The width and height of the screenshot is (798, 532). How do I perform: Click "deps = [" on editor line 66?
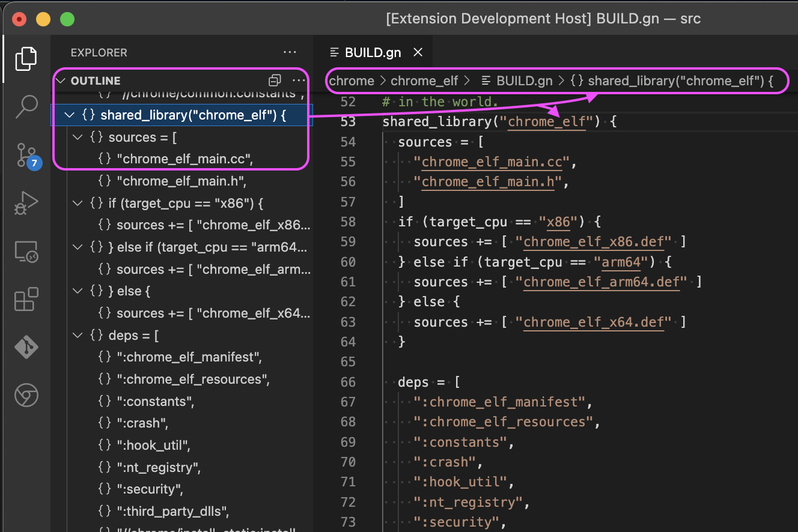tap(428, 382)
